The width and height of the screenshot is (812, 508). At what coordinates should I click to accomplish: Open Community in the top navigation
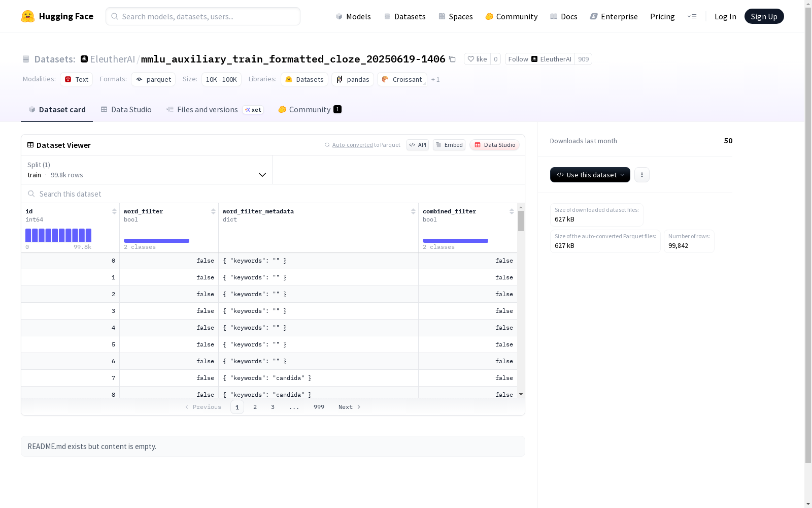[512, 16]
